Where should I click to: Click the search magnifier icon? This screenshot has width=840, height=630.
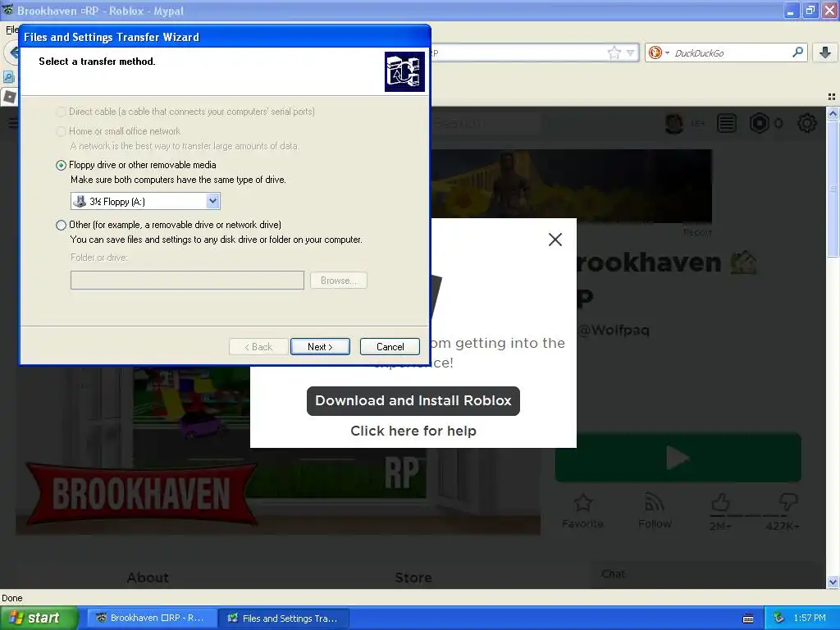[797, 52]
